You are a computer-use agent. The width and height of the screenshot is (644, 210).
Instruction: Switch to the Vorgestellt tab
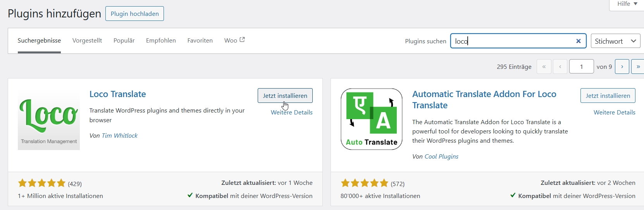coord(87,40)
